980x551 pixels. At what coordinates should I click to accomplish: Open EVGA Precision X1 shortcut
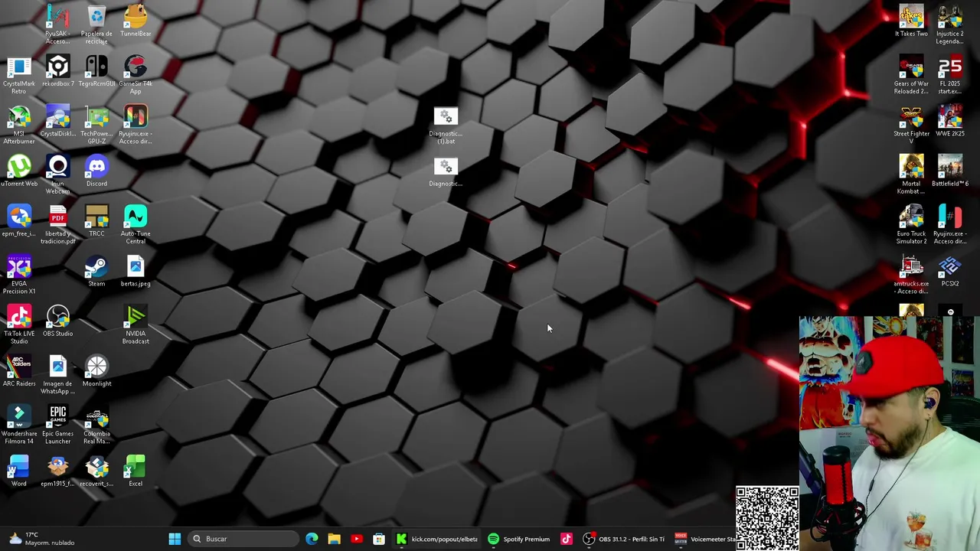click(18, 274)
